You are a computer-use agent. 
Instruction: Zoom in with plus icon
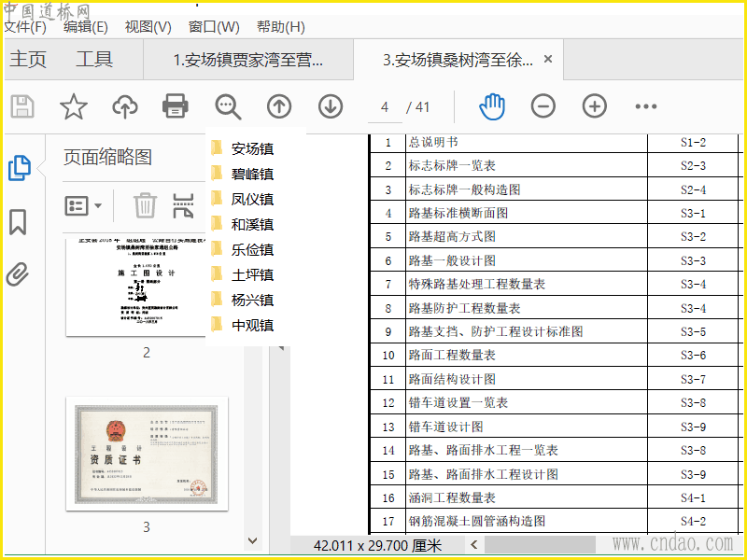click(x=595, y=106)
